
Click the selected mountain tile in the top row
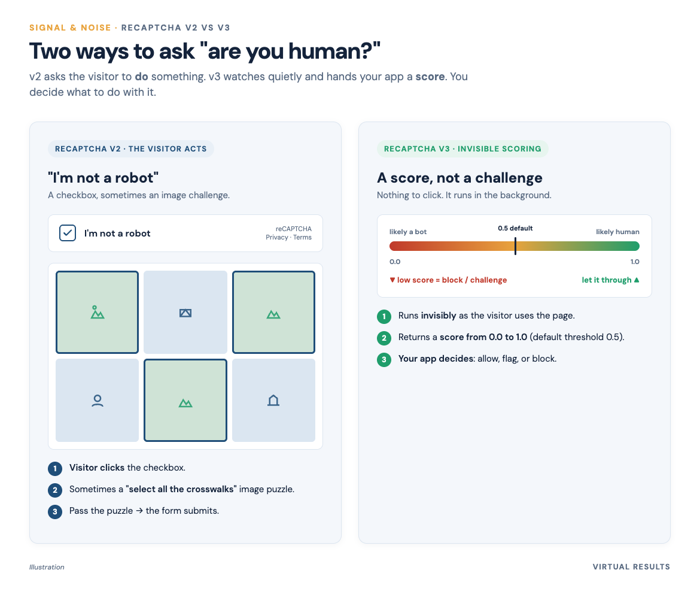click(273, 312)
